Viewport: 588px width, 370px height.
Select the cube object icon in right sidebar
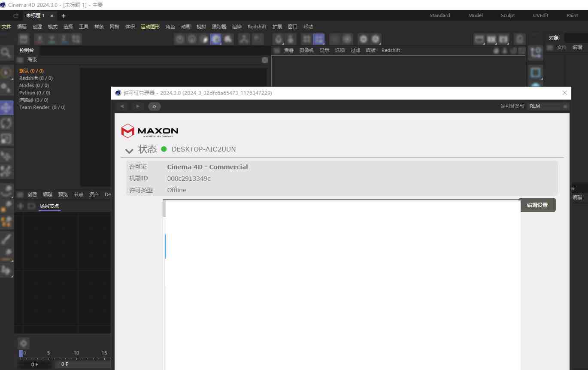[535, 72]
